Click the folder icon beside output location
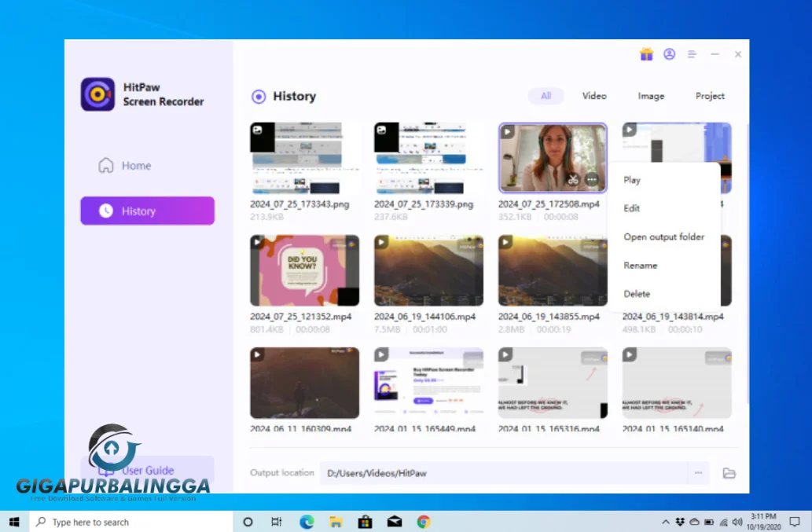812x532 pixels. click(x=729, y=473)
